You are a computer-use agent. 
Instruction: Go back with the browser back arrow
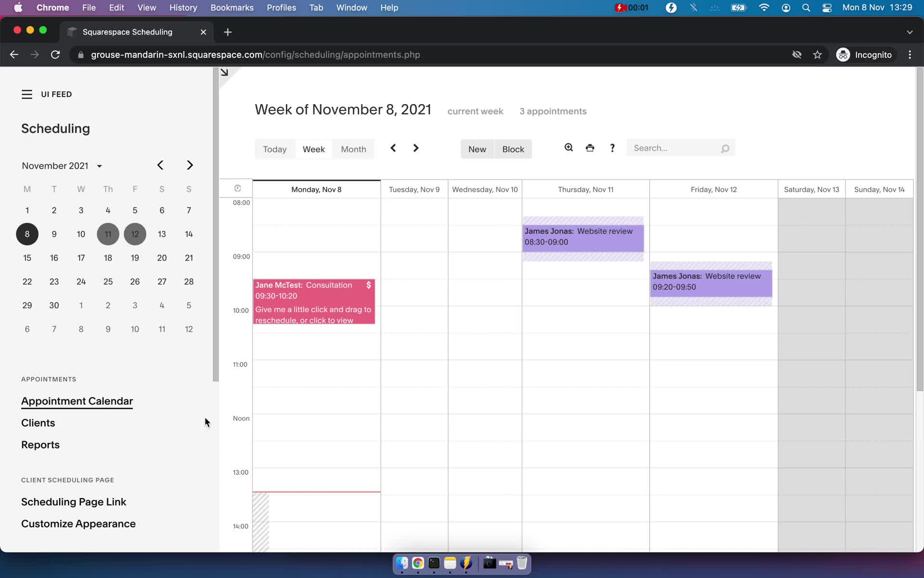pos(14,54)
